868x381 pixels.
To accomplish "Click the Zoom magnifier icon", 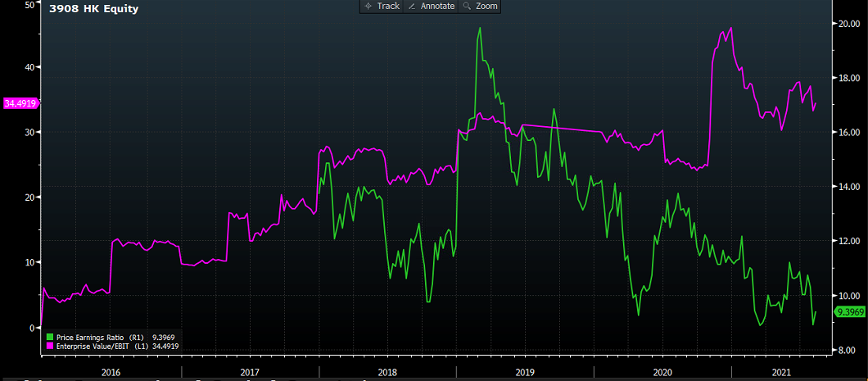I will tap(467, 6).
